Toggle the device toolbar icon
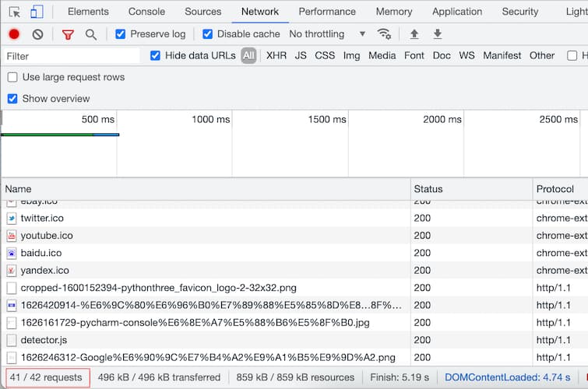 coord(37,12)
